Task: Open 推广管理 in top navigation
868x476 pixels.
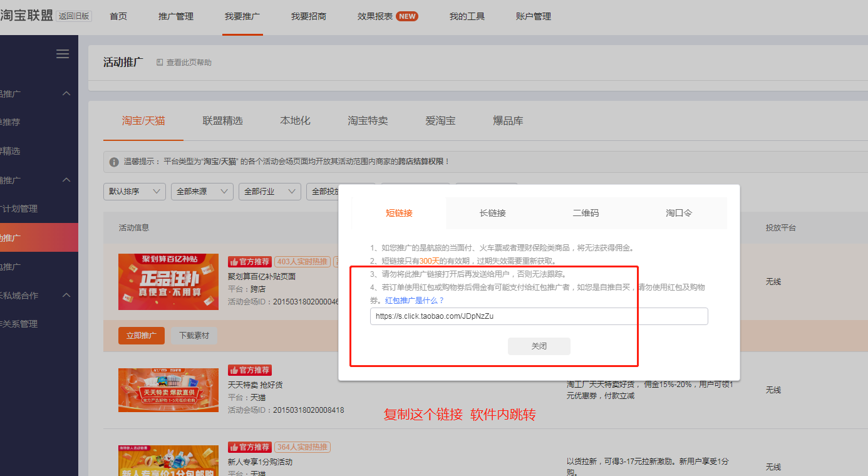Action: (176, 16)
